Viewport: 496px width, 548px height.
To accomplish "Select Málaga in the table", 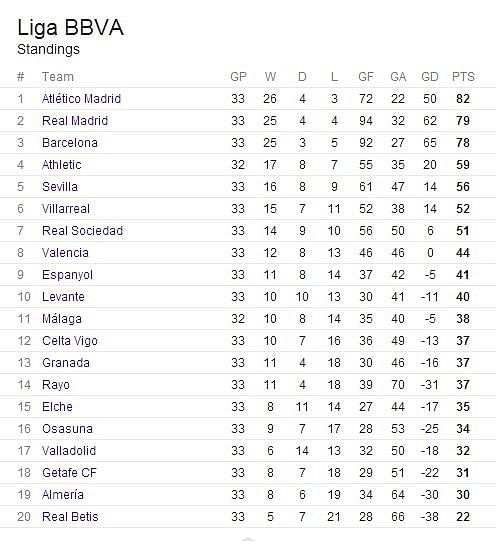I will (x=62, y=319).
